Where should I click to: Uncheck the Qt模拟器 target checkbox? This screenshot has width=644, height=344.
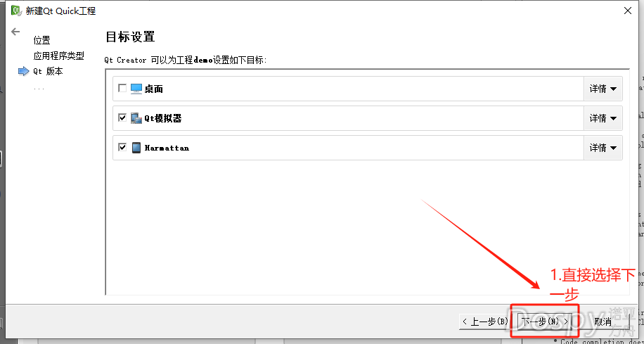coord(122,117)
